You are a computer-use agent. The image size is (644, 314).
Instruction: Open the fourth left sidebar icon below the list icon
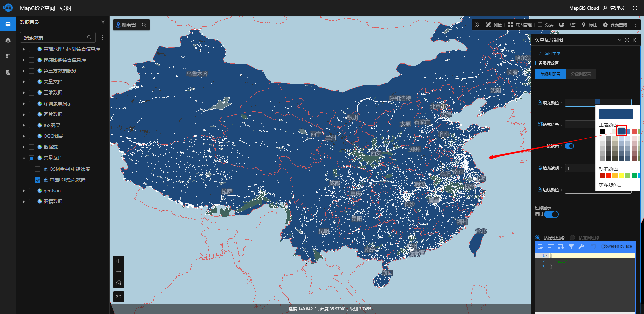pos(8,72)
